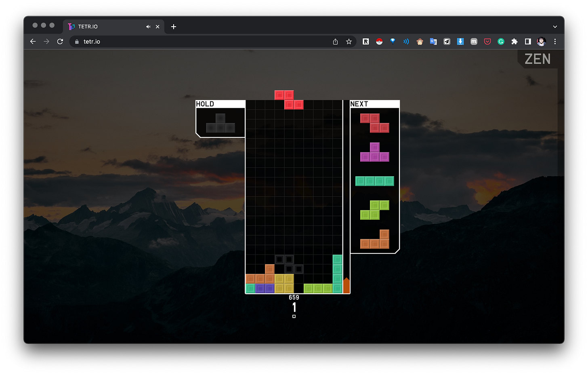
Task: Open the blue diamond extension icon
Action: tap(393, 41)
